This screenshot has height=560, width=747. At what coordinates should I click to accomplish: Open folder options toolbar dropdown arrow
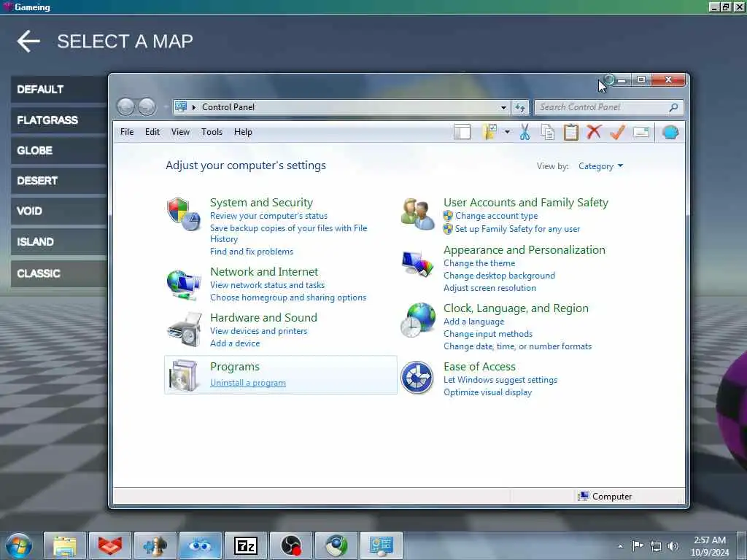point(507,132)
